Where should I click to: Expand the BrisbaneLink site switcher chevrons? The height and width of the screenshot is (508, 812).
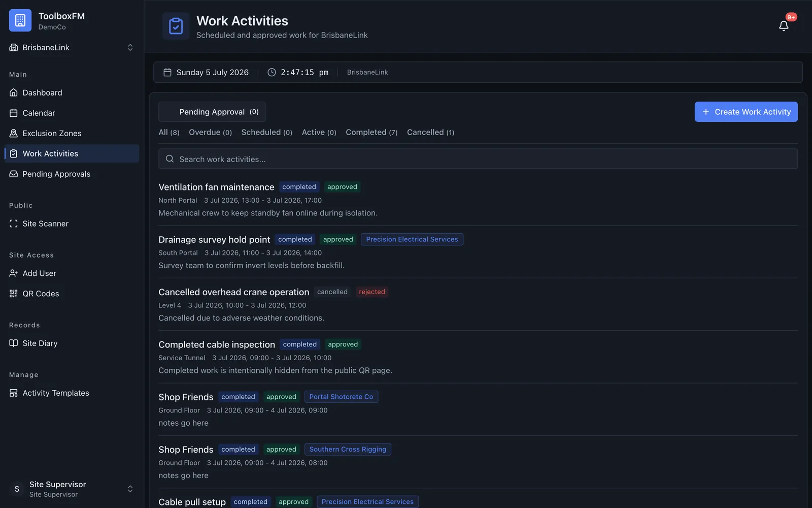coord(130,47)
